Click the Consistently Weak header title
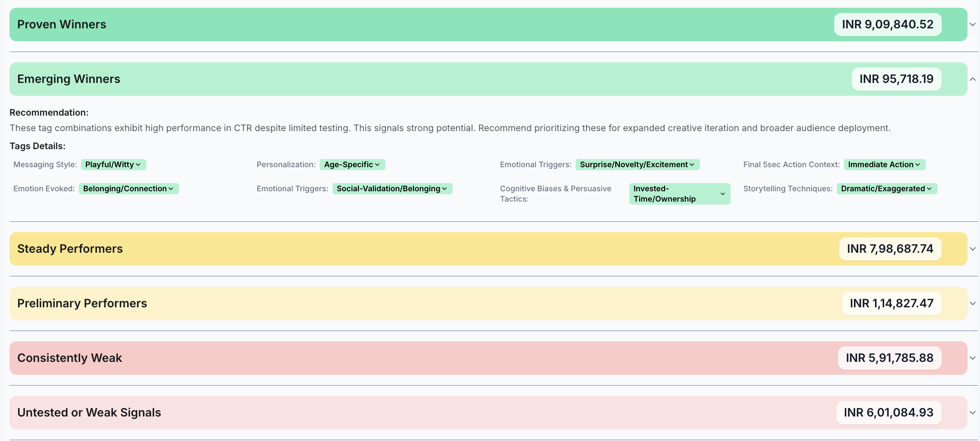 tap(70, 358)
